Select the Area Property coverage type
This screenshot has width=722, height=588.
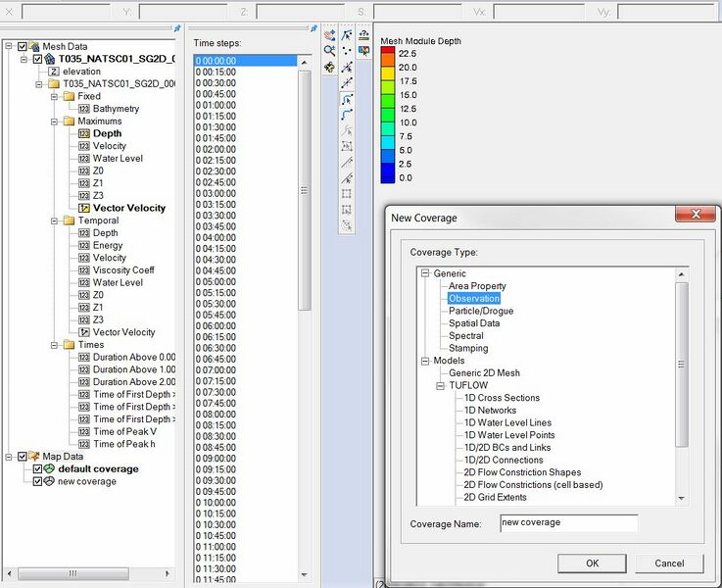477,286
